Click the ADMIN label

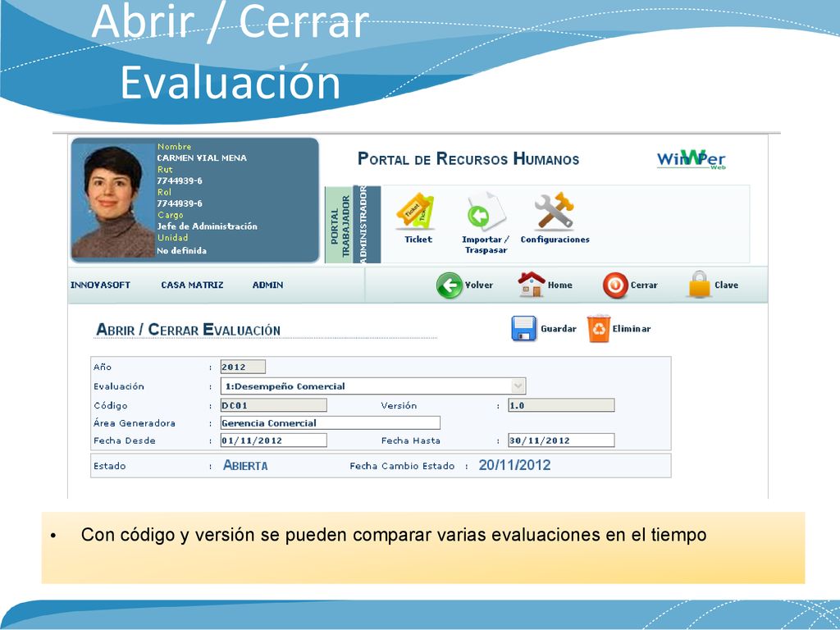tap(268, 285)
